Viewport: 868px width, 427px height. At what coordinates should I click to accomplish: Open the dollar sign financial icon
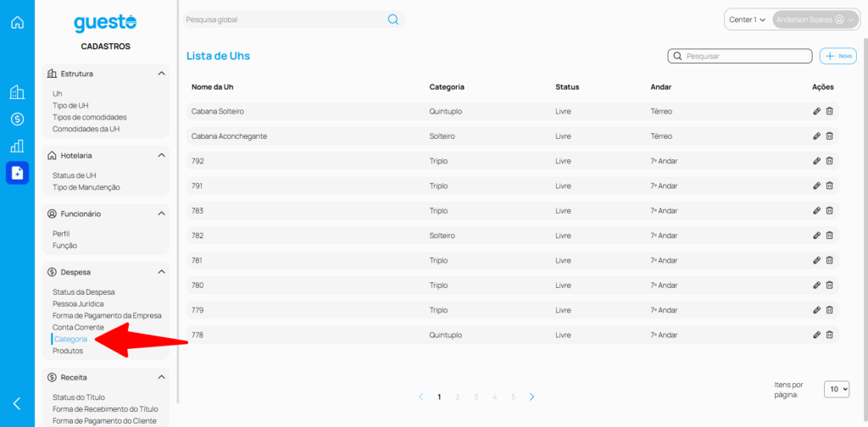(17, 119)
